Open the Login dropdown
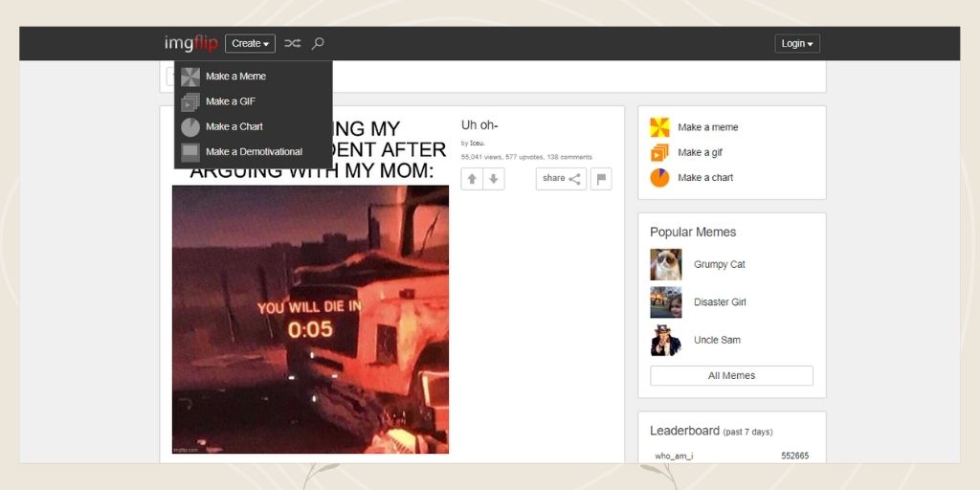This screenshot has width=980, height=490. [x=797, y=43]
